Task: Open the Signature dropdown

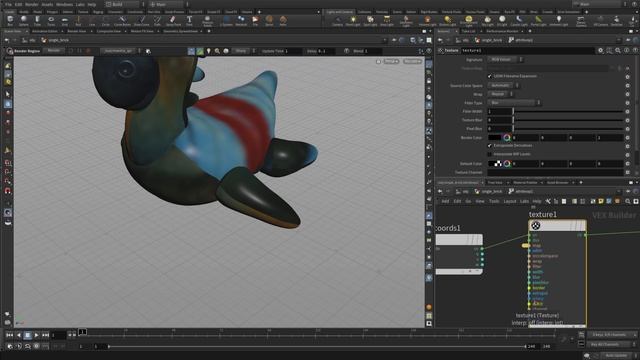Action: click(506, 60)
